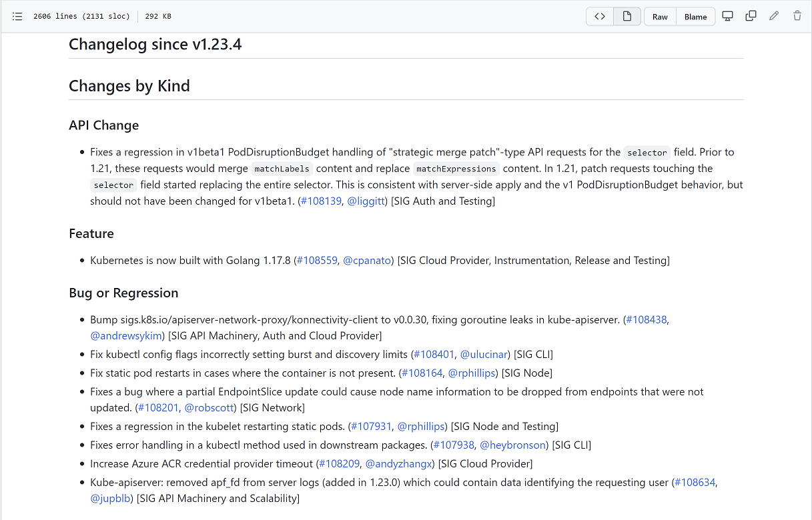Open file in GitHub Desktop icon
The image size is (812, 520).
(x=728, y=16)
